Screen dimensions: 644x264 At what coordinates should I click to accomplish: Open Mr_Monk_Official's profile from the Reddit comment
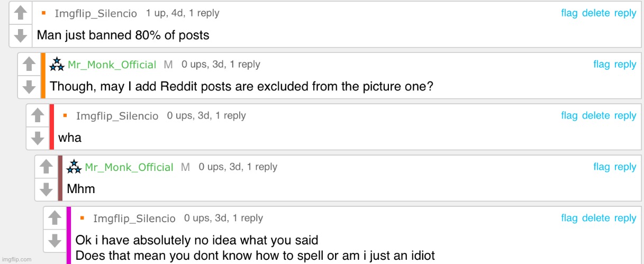click(x=112, y=65)
